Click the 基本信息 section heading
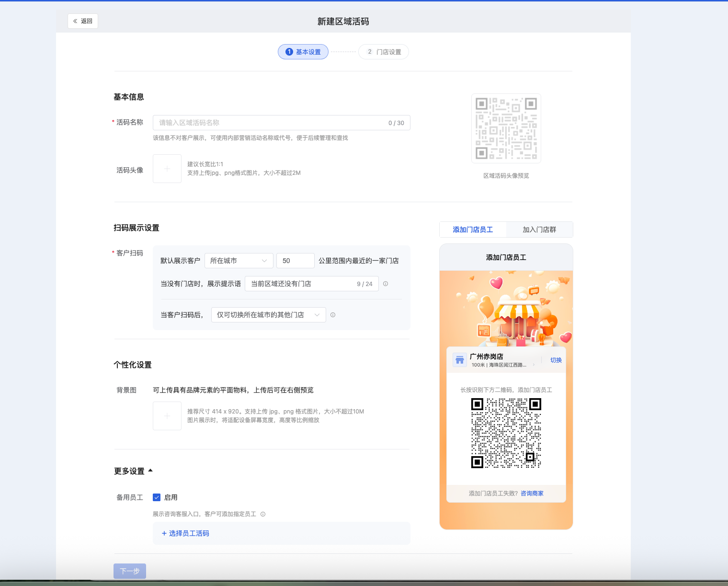The width and height of the screenshot is (728, 586). click(129, 97)
